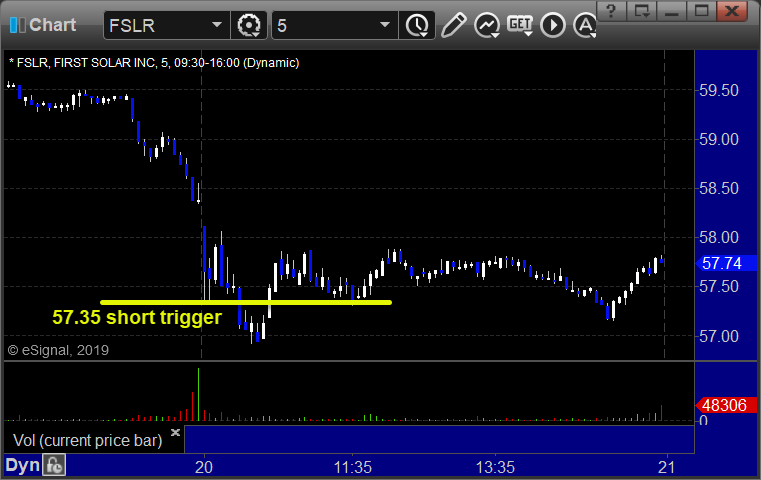Open the time template clock icon
Screen dimensions: 761x480
[x=417, y=25]
